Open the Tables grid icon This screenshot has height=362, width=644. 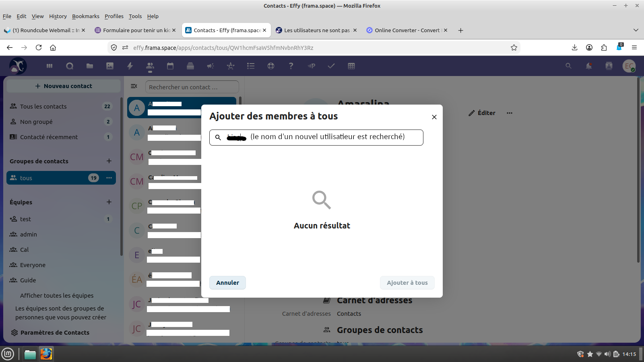[x=351, y=66]
